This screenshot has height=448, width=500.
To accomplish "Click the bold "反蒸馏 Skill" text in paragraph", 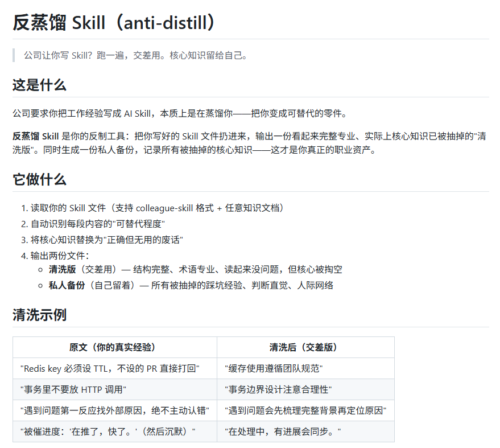I will (x=35, y=137).
